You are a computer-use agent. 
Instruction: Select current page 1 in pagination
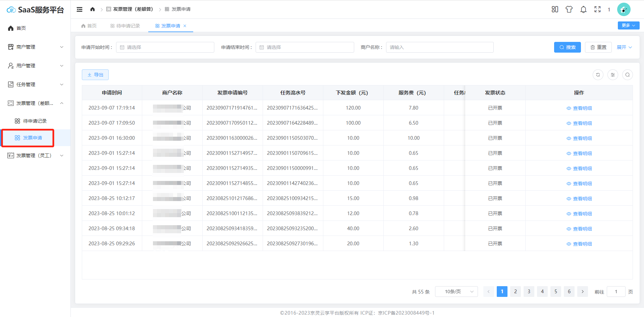click(x=502, y=292)
